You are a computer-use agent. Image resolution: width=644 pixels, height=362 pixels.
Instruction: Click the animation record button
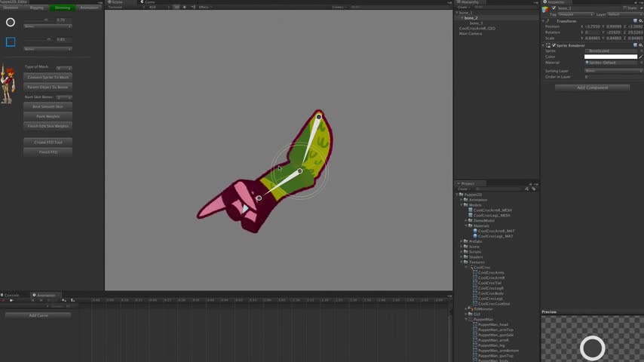click(x=3, y=300)
